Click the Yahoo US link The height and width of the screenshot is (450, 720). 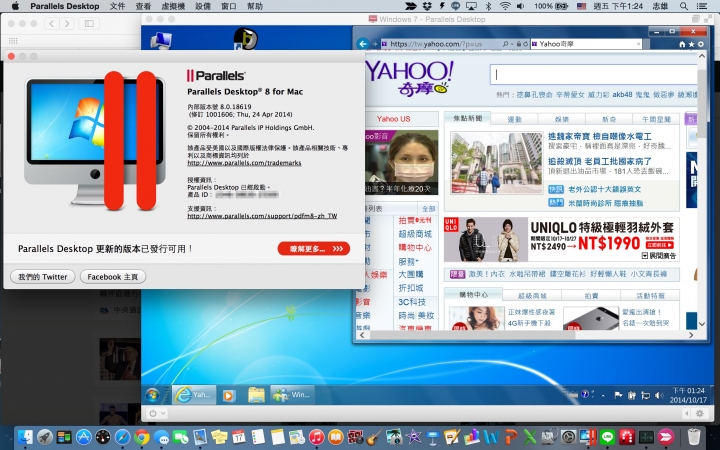(x=394, y=119)
